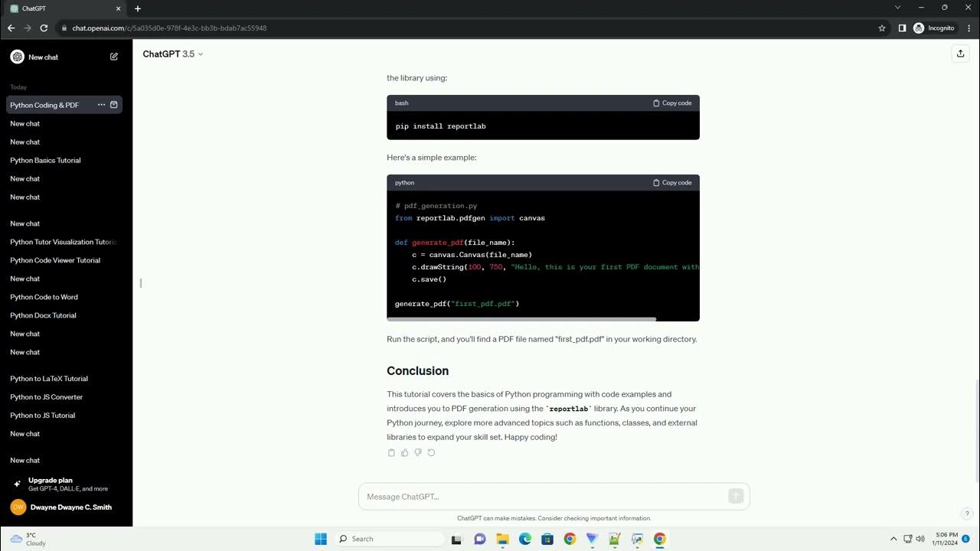Go back with the browser back arrow

11,28
